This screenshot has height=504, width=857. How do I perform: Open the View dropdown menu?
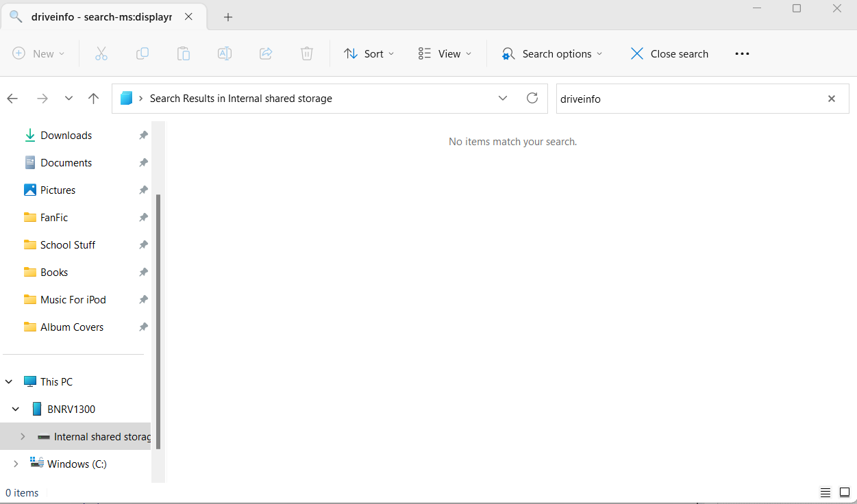point(445,53)
